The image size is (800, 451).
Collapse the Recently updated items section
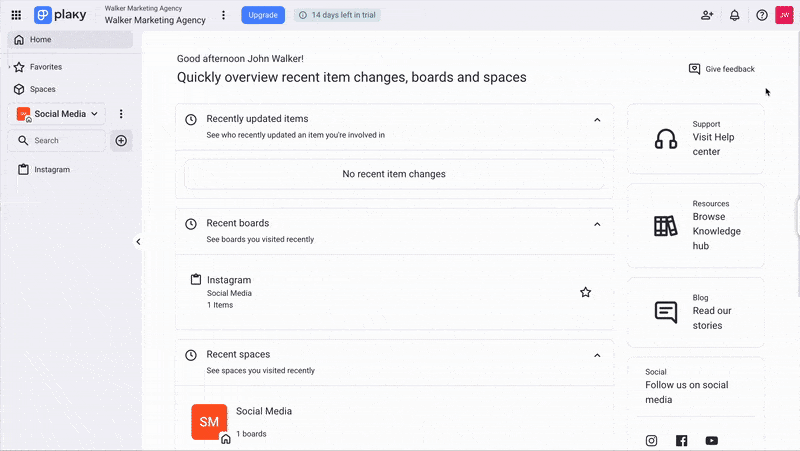click(x=597, y=119)
